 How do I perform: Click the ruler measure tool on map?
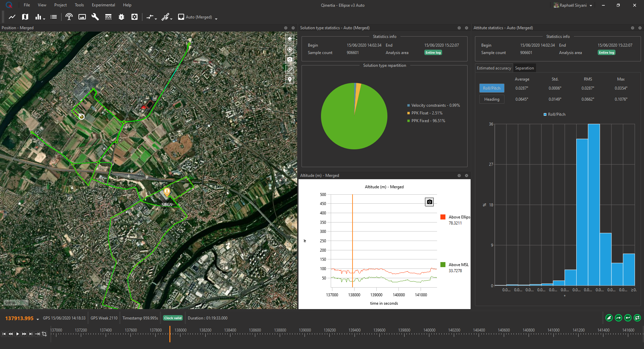pos(290,69)
